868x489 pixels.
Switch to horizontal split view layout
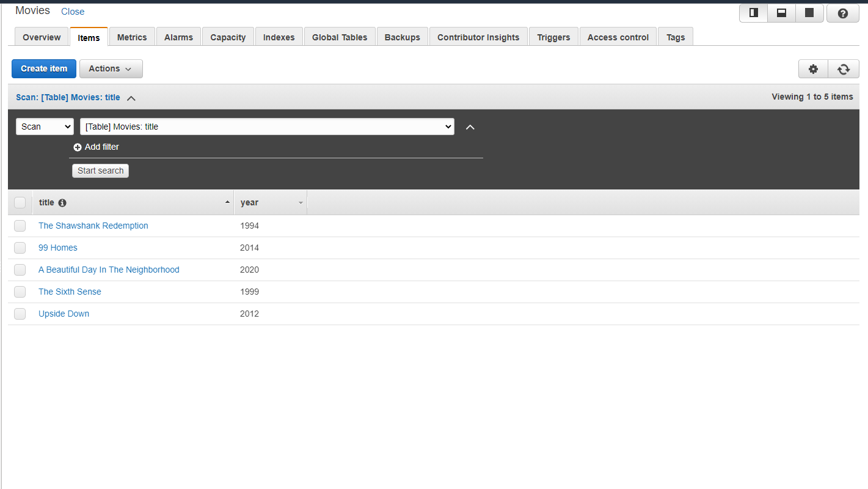click(781, 13)
